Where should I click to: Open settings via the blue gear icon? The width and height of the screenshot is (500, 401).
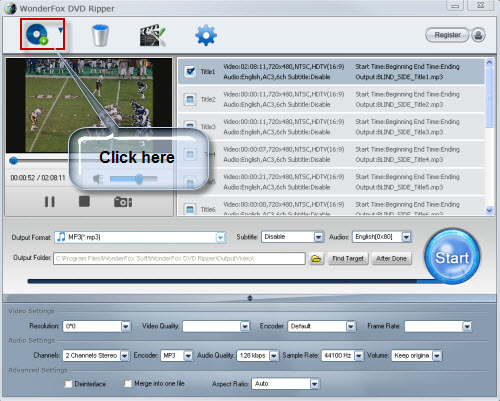tap(206, 35)
